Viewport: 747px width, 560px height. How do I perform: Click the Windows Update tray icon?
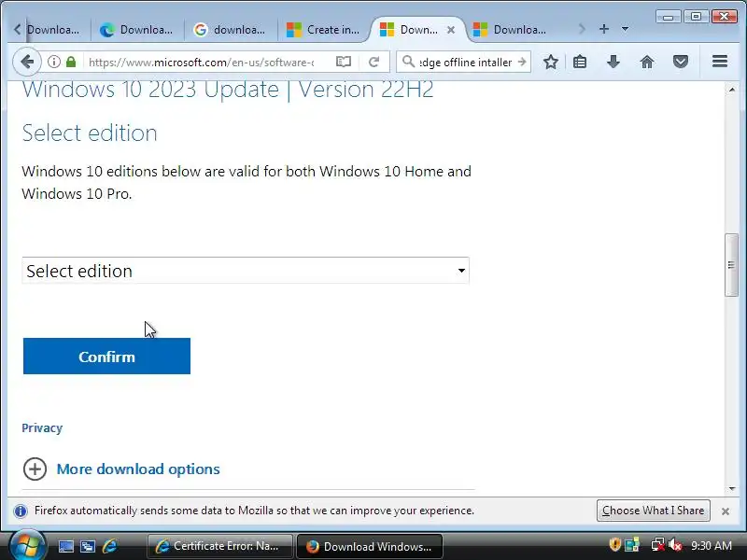click(632, 544)
